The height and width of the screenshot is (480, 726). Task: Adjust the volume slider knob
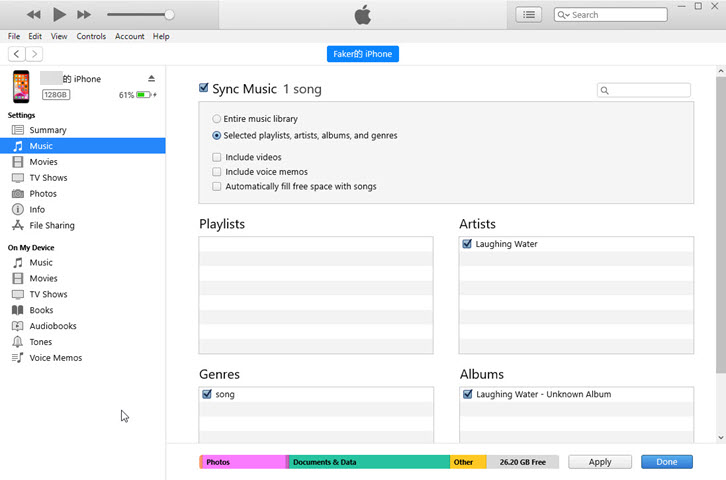tap(169, 15)
